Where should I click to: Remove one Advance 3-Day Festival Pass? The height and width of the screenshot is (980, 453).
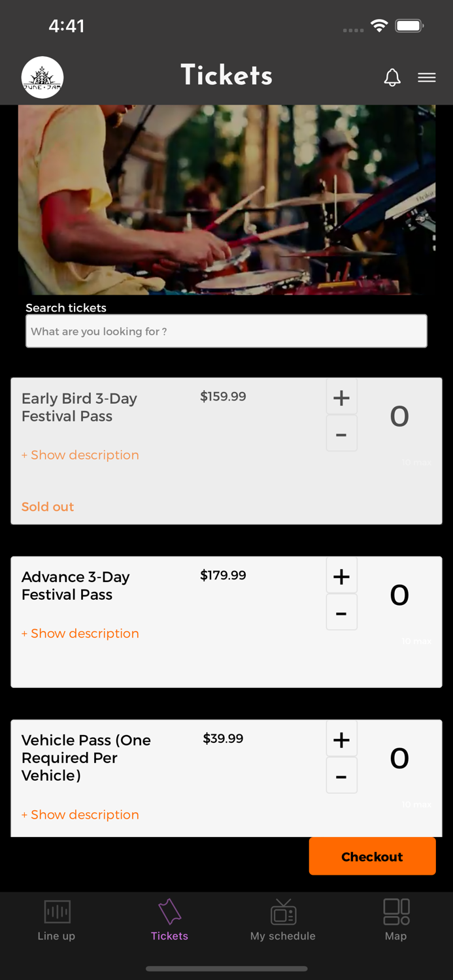click(341, 613)
